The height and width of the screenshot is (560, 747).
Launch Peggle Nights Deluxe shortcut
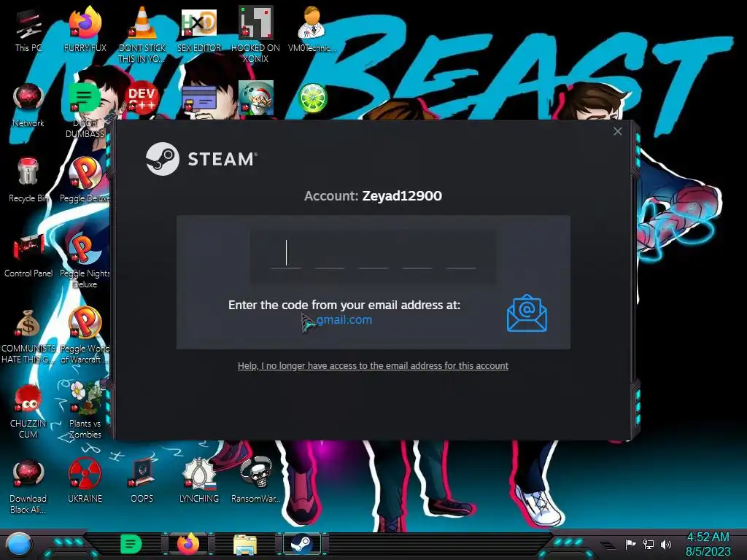click(85, 261)
